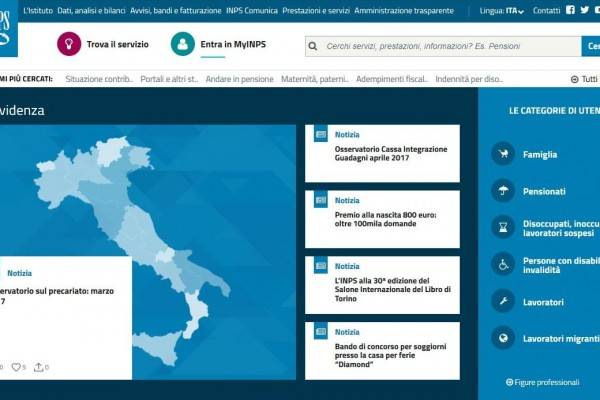
Task: Select Maternità, paterni.. topic
Action: pos(315,79)
